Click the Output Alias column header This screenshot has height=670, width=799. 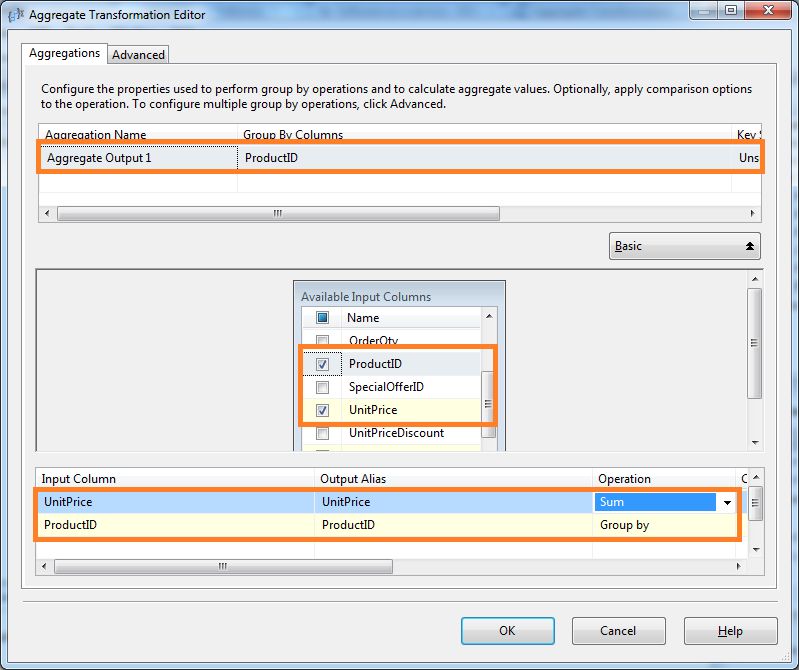tap(454, 479)
